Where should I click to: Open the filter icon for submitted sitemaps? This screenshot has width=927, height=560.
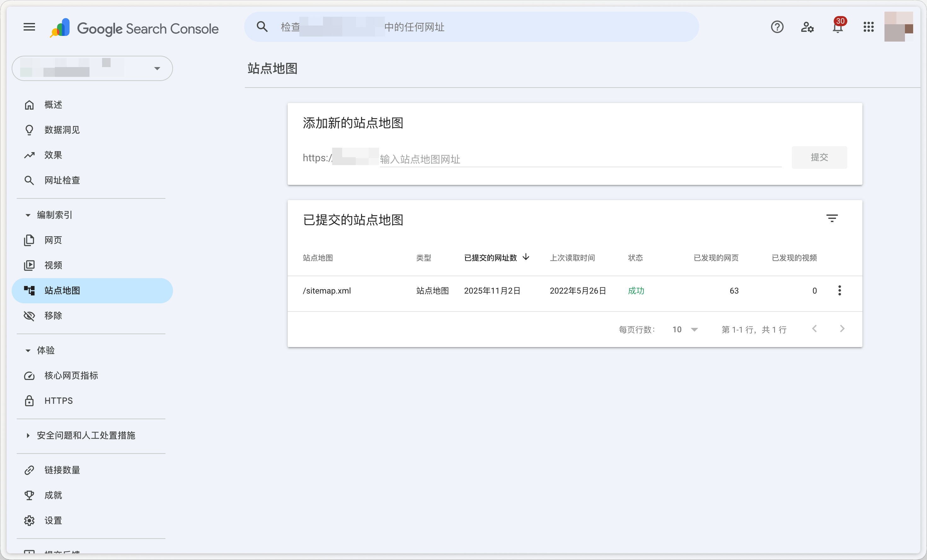point(832,219)
